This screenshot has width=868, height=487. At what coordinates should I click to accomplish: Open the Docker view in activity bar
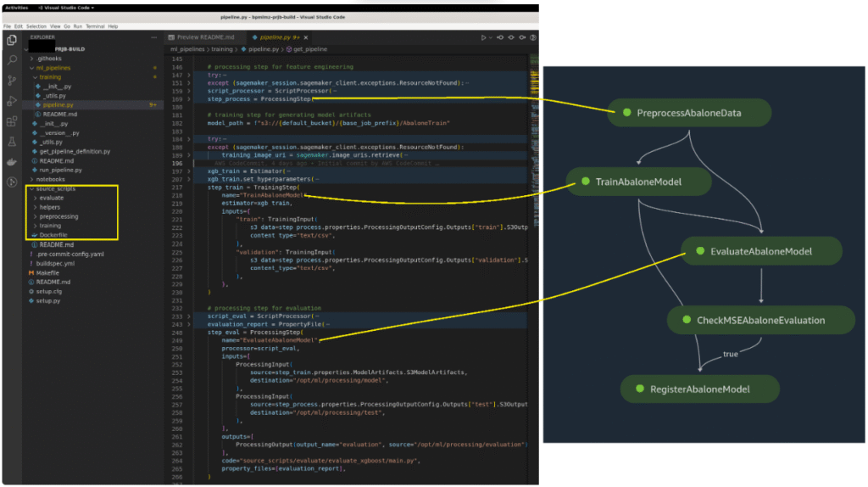click(x=12, y=162)
